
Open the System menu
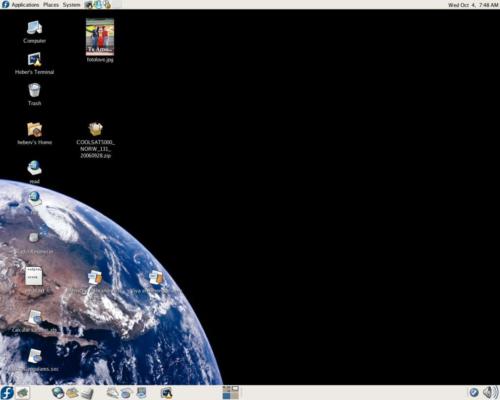pyautogui.click(x=71, y=5)
